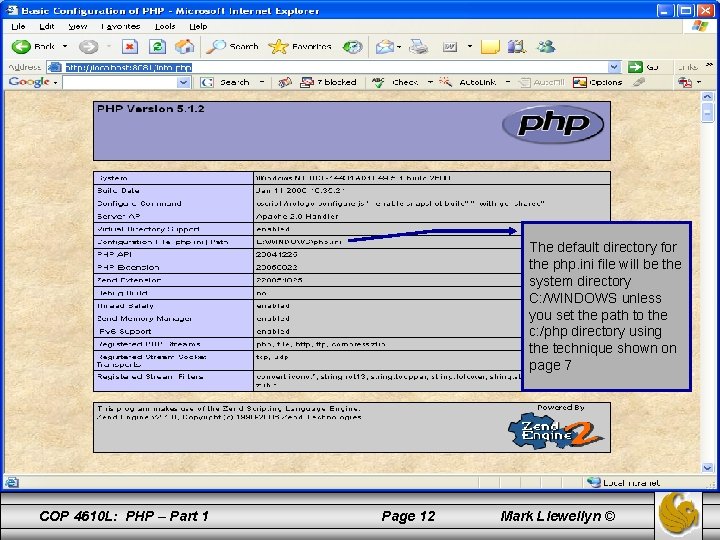This screenshot has height=540, width=720.
Task: Click the address bar URL field
Action: click(334, 67)
